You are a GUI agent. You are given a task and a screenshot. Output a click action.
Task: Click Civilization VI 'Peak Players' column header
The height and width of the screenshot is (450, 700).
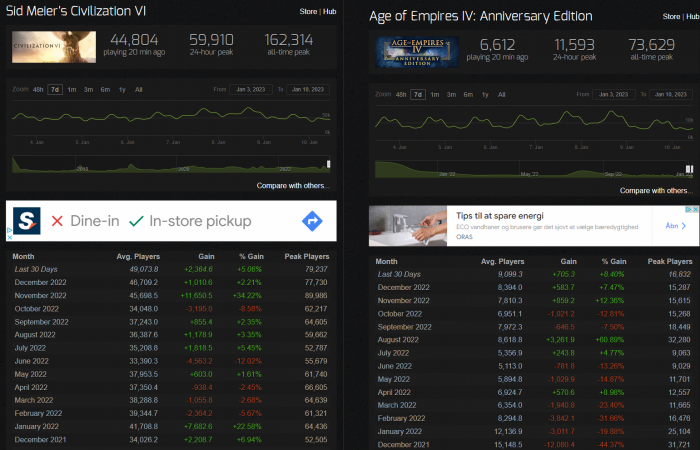(307, 257)
